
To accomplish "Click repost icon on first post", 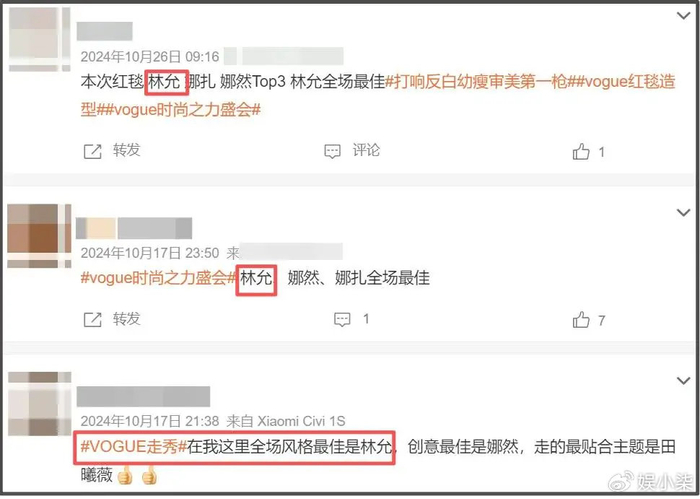I will point(92,152).
